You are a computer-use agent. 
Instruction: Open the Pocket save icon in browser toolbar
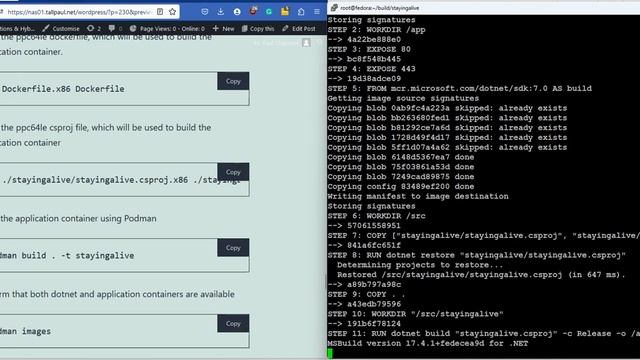pyautogui.click(x=205, y=12)
